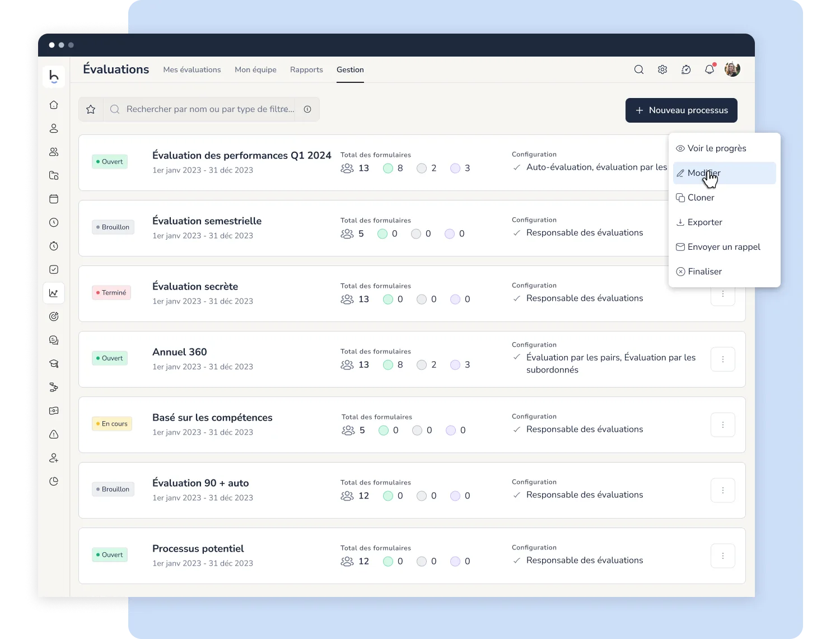Open the single person profile sidebar icon
Viewport: 840px width, 639px height.
[54, 128]
